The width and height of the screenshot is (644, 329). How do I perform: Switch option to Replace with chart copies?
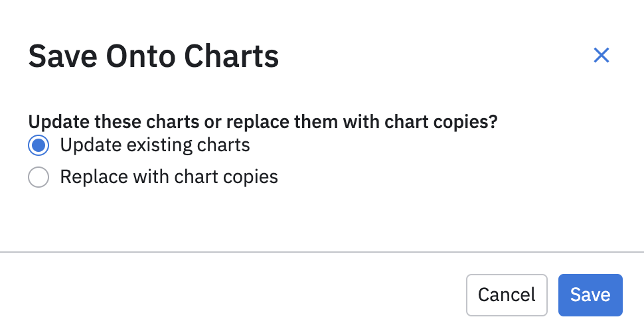[39, 178]
